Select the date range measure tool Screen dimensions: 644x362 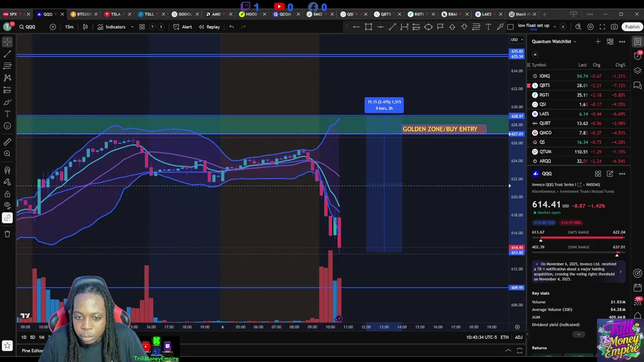pos(404,27)
